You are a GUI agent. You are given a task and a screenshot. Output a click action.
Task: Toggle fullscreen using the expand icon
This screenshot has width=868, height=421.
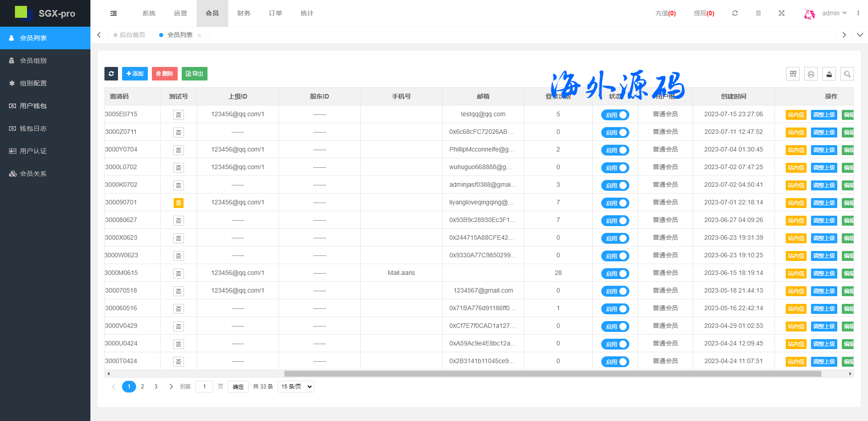[x=782, y=14]
